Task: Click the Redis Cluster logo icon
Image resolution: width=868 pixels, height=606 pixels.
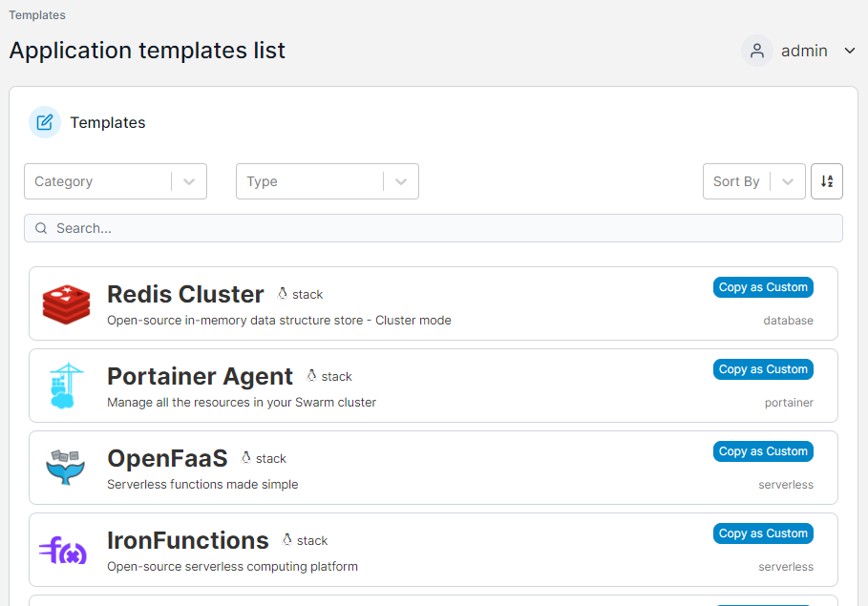Action: coord(67,303)
